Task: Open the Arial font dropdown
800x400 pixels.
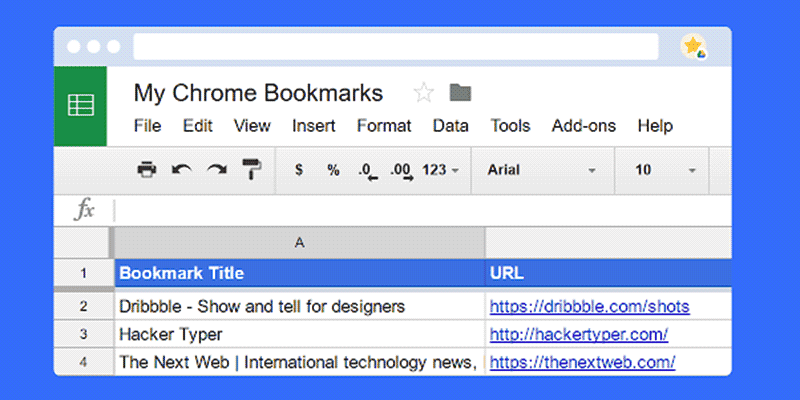Action: coord(542,170)
